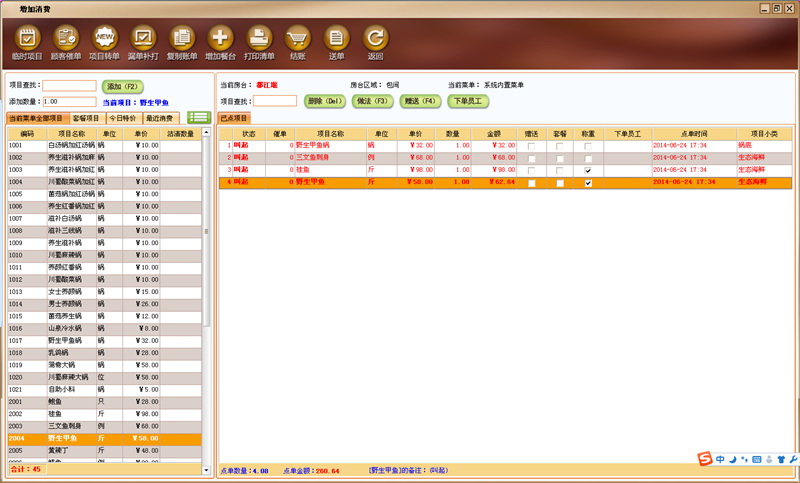This screenshot has width=800, height=483.
Task: Select menu row 2003 三文鱼刺身
Action: [105, 426]
